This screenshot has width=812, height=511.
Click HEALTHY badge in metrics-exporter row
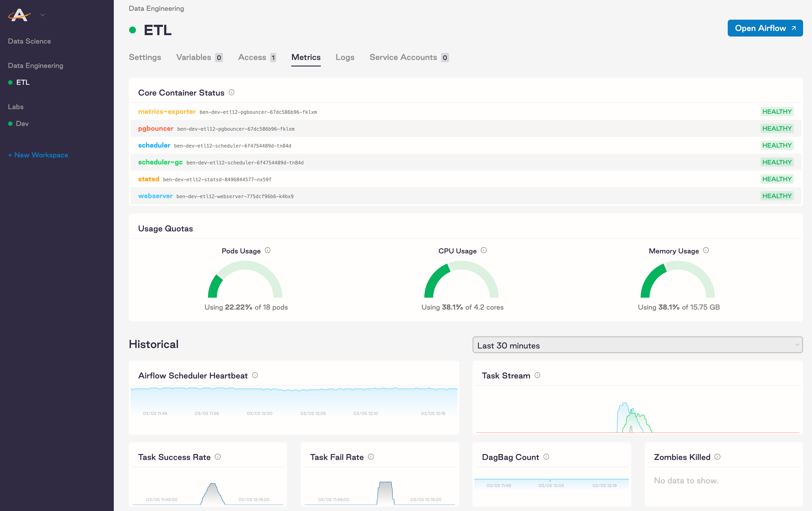(x=777, y=112)
